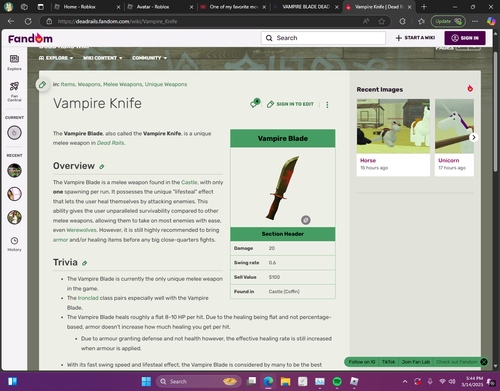Add page to favorites with the star icon
Viewport: 500px width, 391px height.
[382, 21]
